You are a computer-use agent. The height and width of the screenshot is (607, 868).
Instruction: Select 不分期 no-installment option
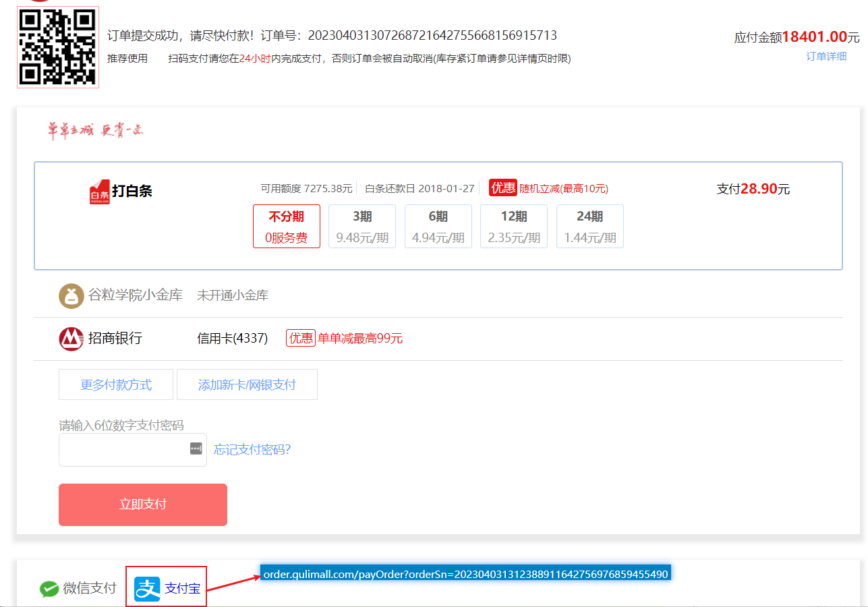click(286, 227)
